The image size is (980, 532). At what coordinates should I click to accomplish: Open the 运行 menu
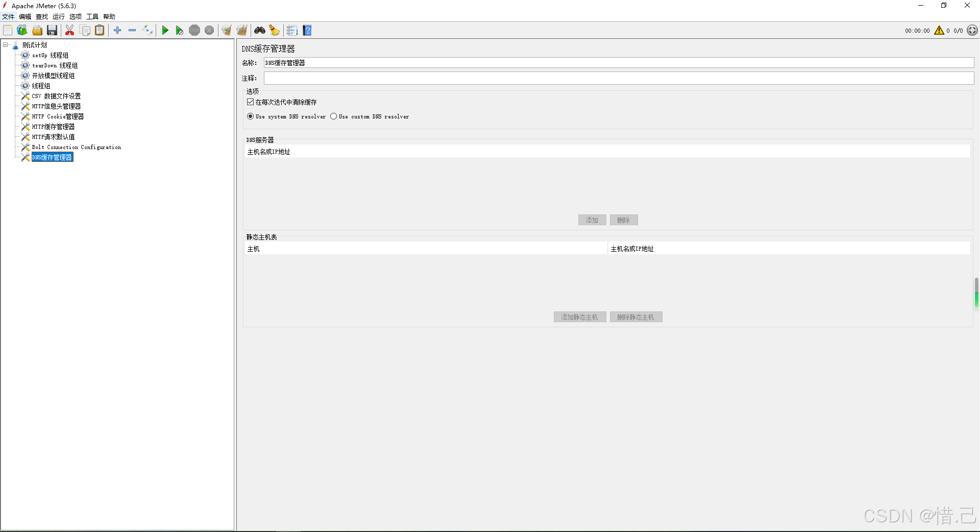pos(59,17)
